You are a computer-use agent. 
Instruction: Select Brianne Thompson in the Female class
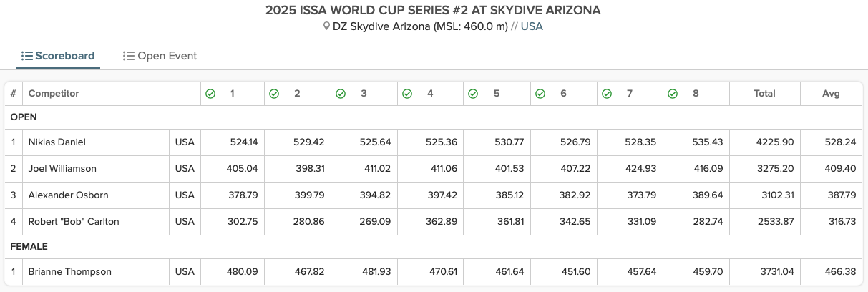69,272
